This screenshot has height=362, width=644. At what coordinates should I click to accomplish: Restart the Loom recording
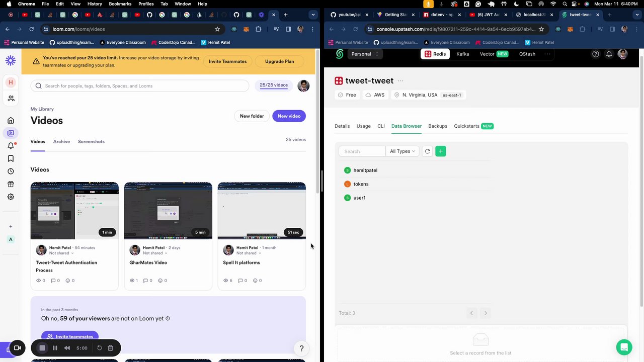100,348
